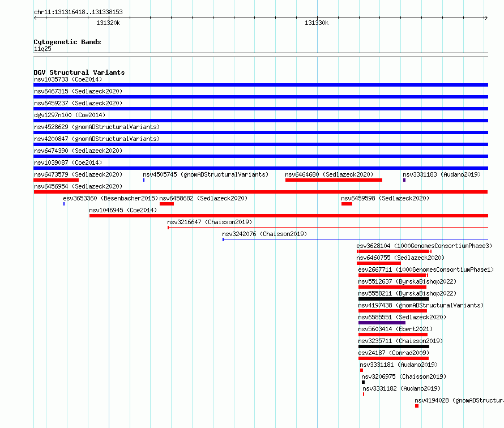504x428 pixels.
Task: Click nsv4528629 (gnomADStructuralVariants) label
Action: click(97, 127)
